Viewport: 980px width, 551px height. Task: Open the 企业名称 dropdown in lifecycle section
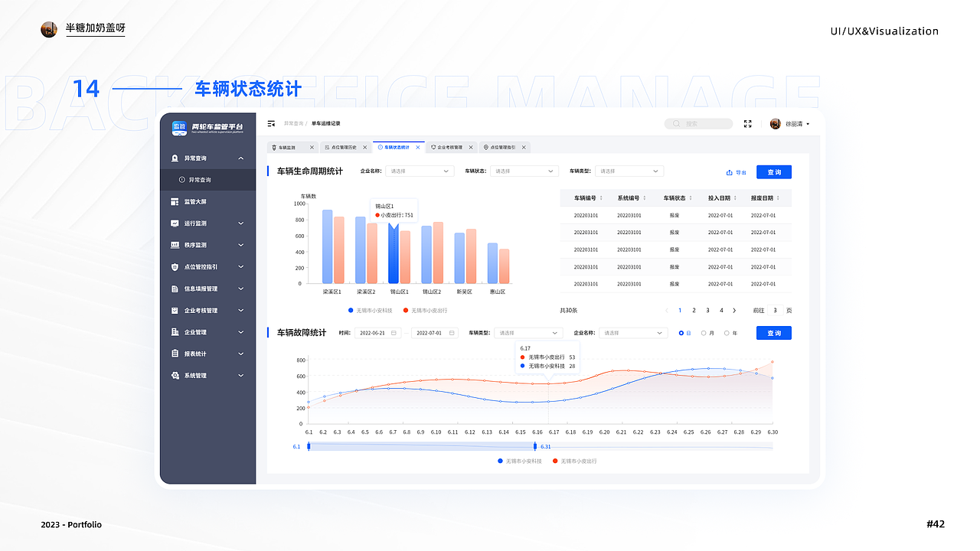(x=420, y=171)
